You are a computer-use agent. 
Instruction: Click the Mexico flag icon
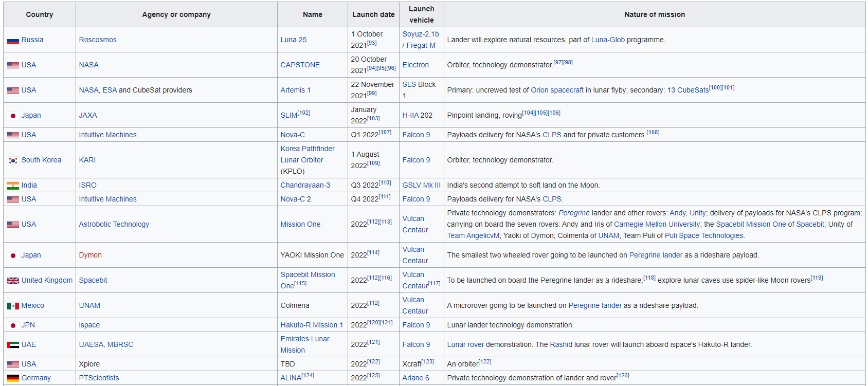[x=13, y=306]
